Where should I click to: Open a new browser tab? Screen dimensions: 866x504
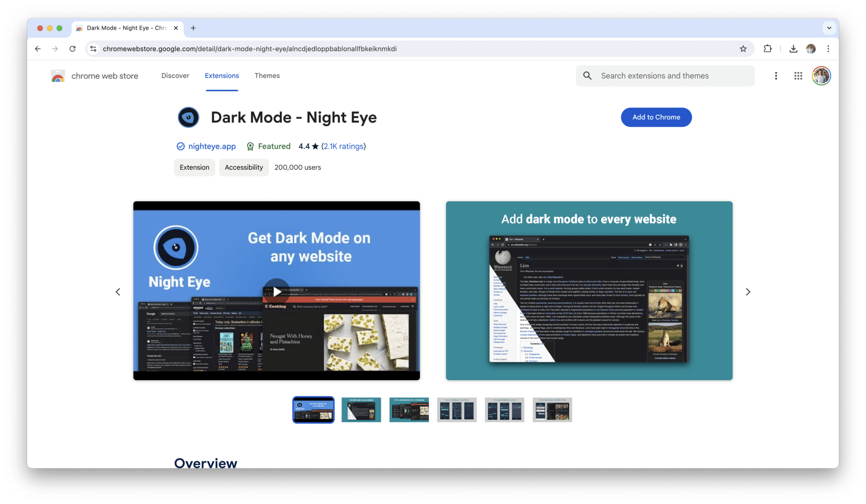[x=193, y=28]
